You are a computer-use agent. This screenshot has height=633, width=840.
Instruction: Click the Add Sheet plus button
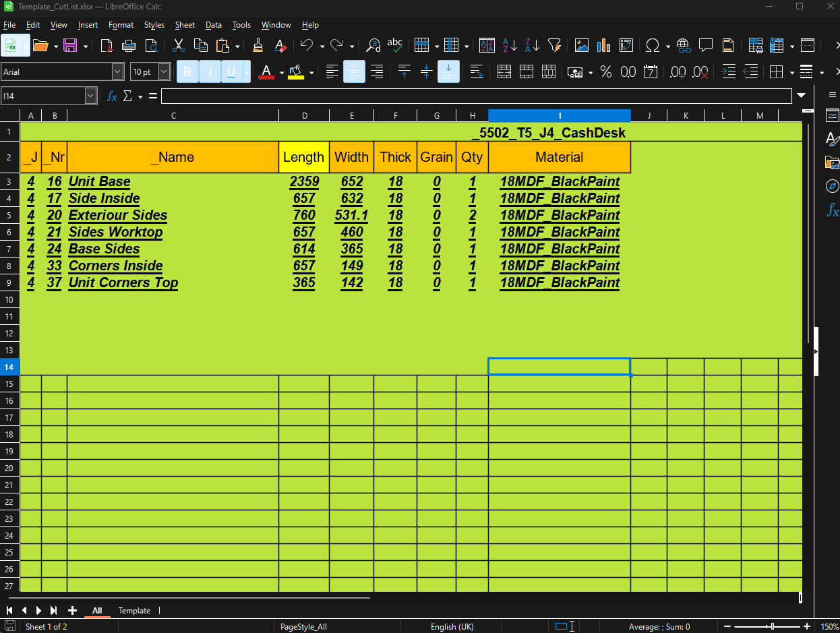pos(72,610)
